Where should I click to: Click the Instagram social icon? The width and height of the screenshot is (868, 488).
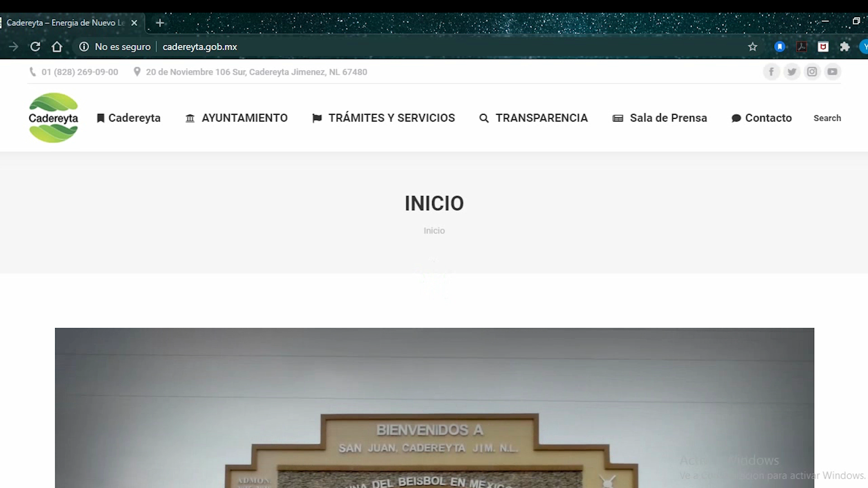pyautogui.click(x=812, y=72)
